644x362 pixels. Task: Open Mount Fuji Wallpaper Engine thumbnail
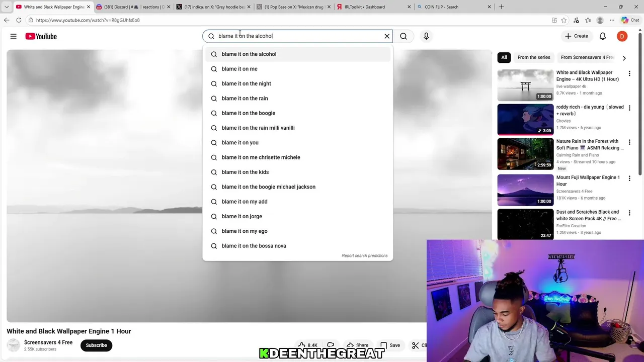[525, 190]
